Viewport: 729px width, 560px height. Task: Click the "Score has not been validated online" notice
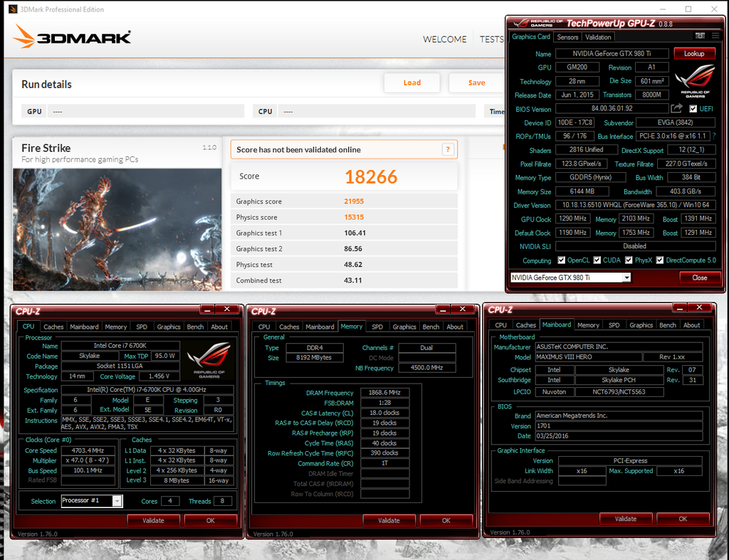[x=344, y=149]
